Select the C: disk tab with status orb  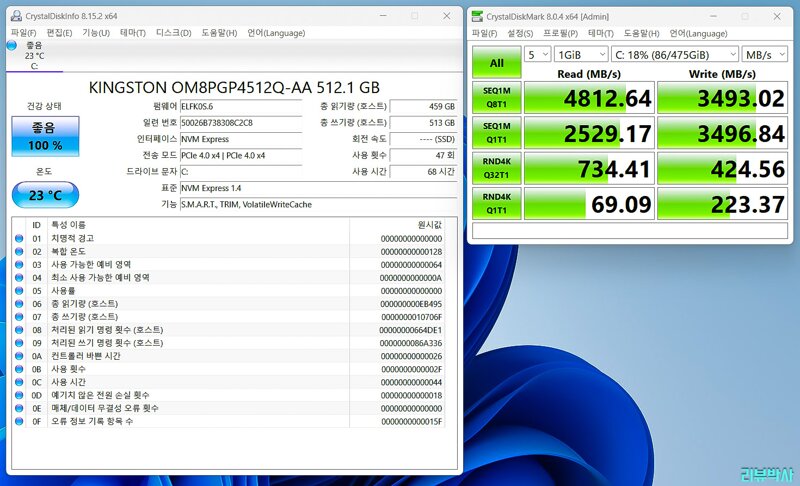click(34, 55)
